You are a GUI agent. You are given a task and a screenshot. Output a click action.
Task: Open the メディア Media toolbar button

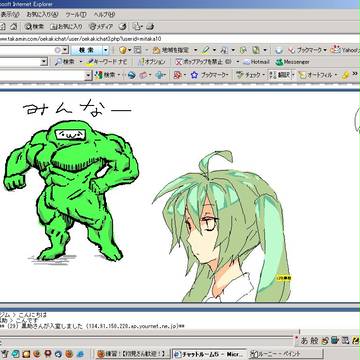click(x=101, y=26)
